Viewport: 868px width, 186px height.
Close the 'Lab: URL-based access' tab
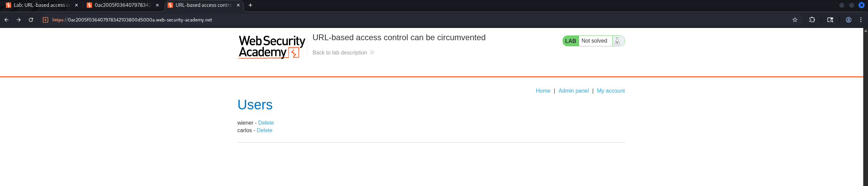[x=76, y=5]
